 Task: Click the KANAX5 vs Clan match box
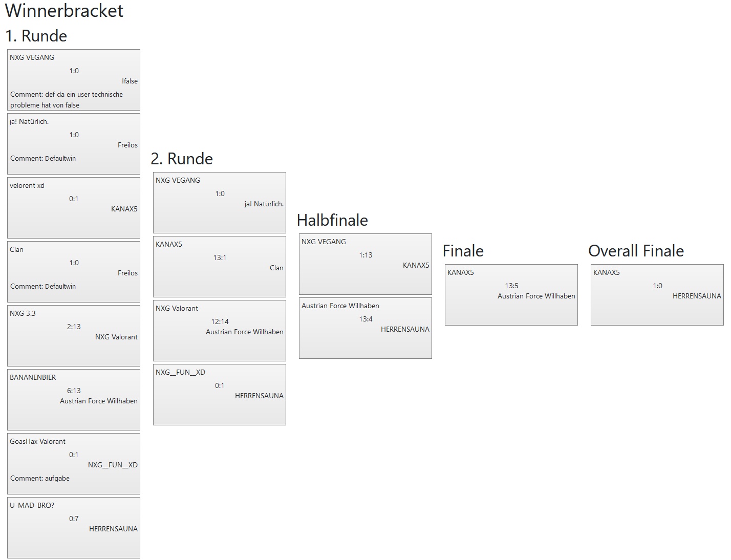(219, 267)
